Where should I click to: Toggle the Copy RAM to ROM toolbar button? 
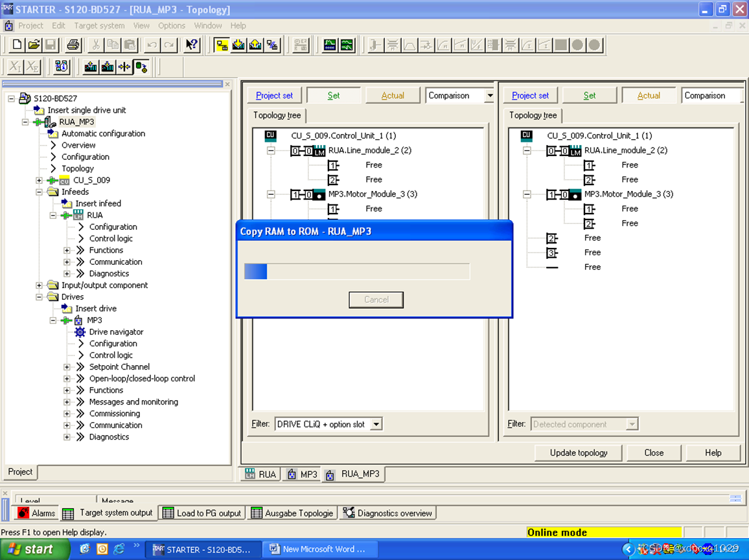(x=141, y=67)
